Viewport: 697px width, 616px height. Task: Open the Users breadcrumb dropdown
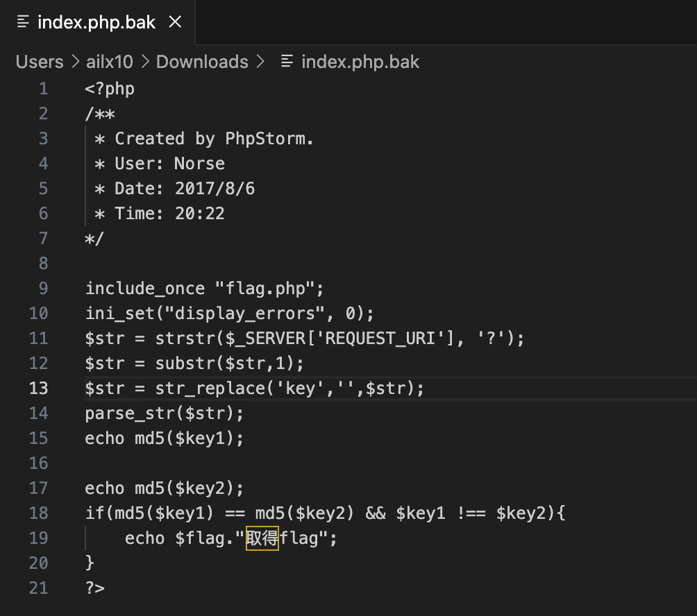point(40,62)
